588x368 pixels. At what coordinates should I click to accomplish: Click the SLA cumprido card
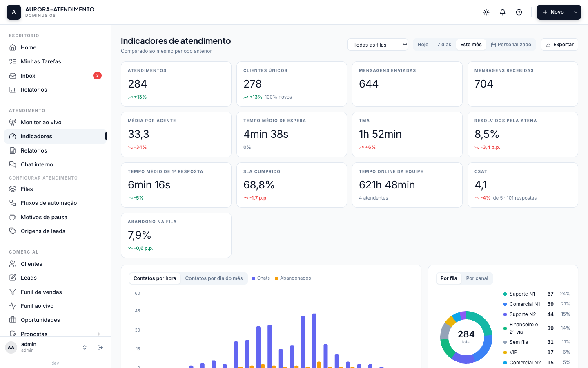[292, 185]
